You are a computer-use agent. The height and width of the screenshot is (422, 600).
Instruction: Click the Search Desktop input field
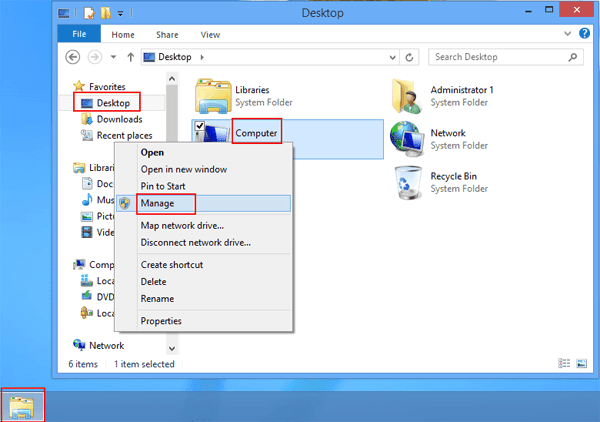pos(505,57)
